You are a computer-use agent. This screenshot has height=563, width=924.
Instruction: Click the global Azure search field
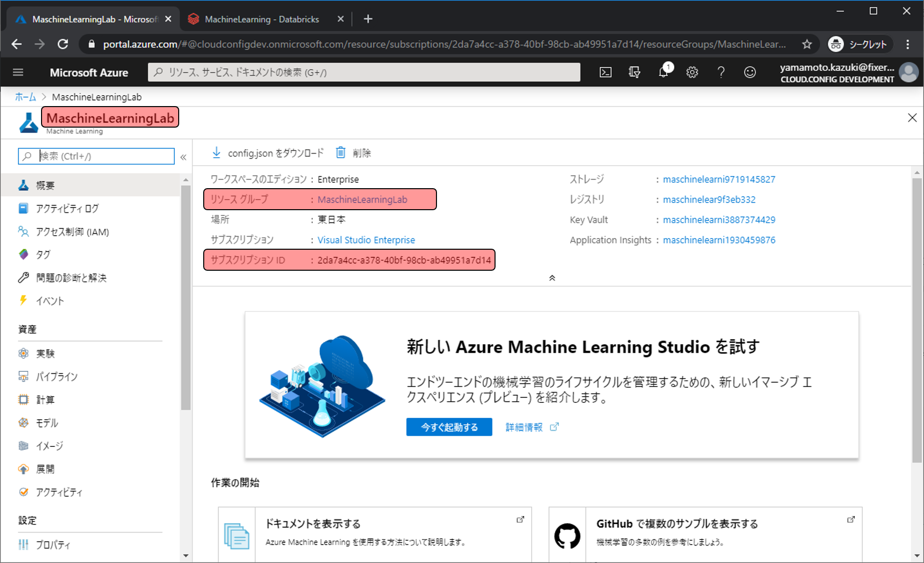pyautogui.click(x=364, y=73)
